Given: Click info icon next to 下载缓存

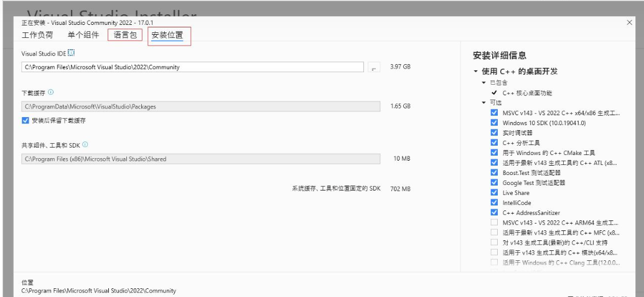Looking at the screenshot, I should coord(51,92).
